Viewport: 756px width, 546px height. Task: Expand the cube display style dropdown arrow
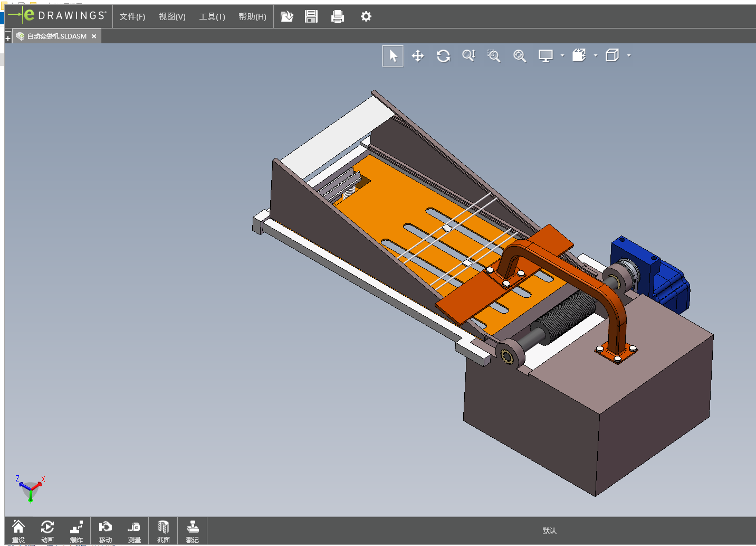[629, 55]
